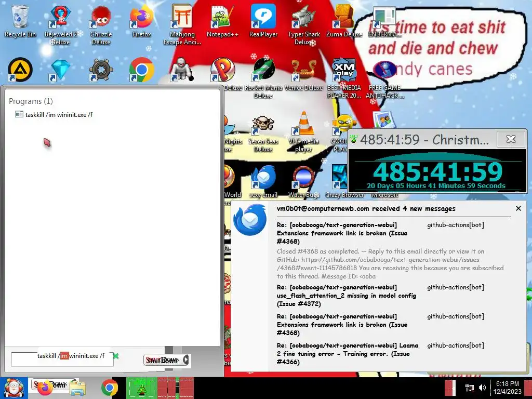
Task: Click the yellow AIMP triangle desktop shortcut
Action: (20, 70)
